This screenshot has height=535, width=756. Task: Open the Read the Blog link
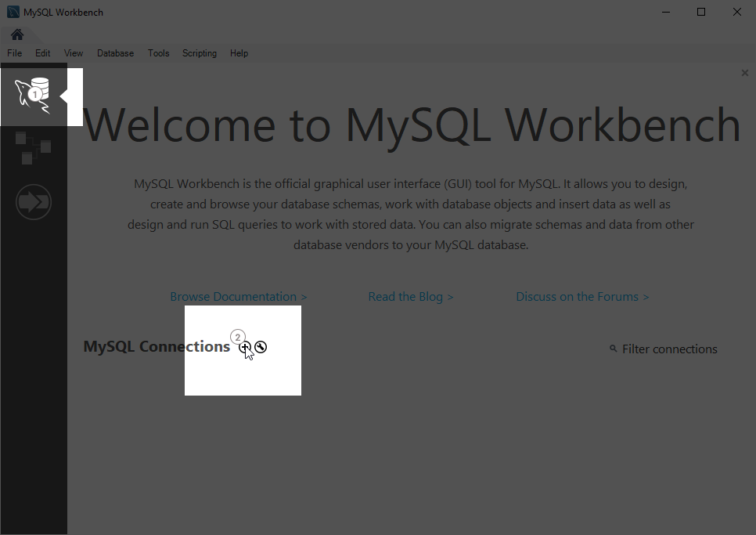(x=411, y=296)
